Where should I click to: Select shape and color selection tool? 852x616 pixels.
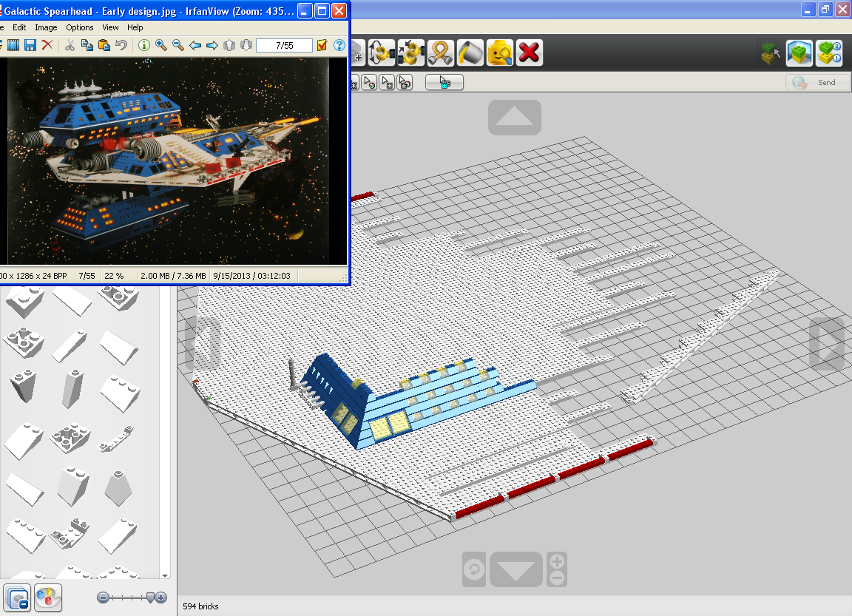[x=405, y=83]
